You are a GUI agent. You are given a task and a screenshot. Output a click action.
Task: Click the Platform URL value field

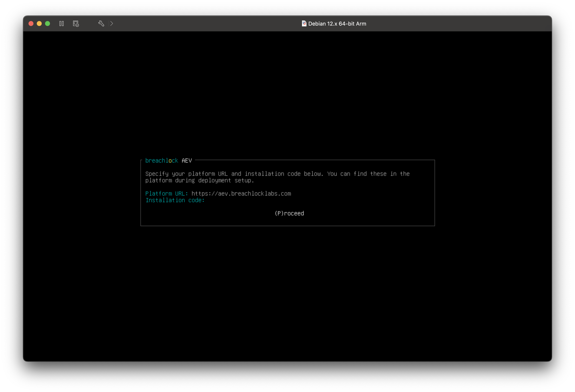point(241,194)
